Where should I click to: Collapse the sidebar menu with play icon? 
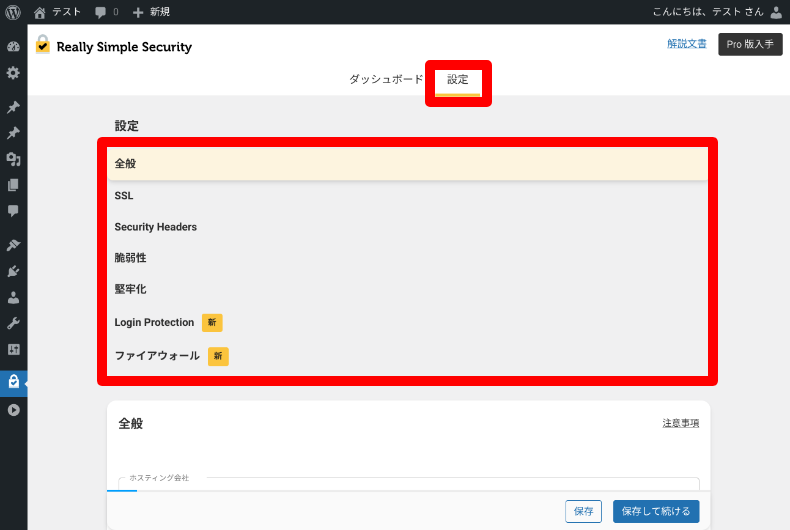click(x=13, y=409)
